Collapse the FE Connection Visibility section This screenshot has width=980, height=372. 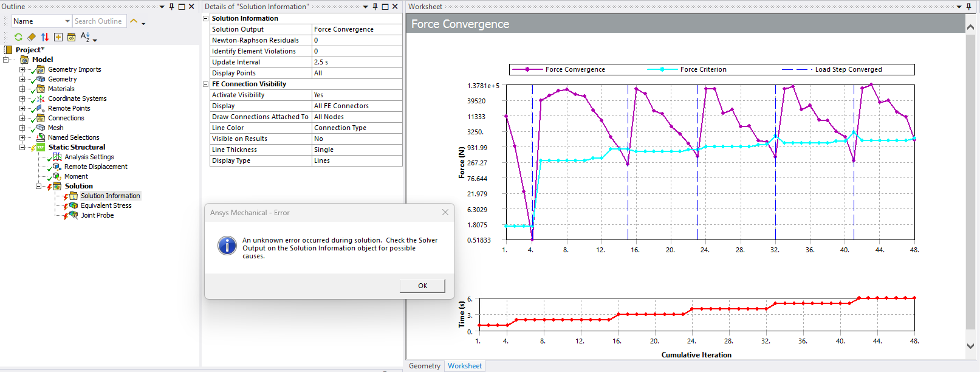[205, 84]
